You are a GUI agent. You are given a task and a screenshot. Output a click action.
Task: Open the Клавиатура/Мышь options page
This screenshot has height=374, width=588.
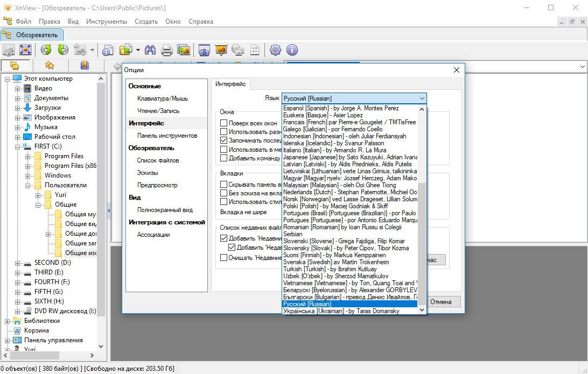163,98
